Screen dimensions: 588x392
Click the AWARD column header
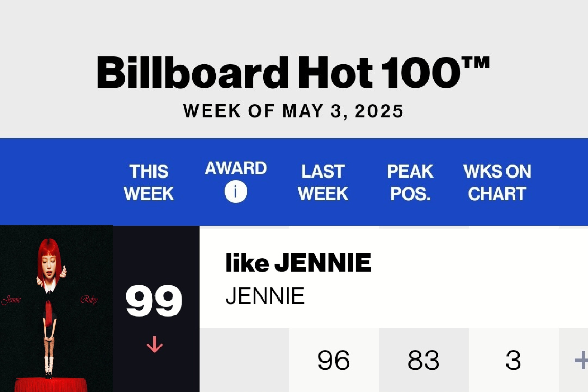click(x=236, y=168)
